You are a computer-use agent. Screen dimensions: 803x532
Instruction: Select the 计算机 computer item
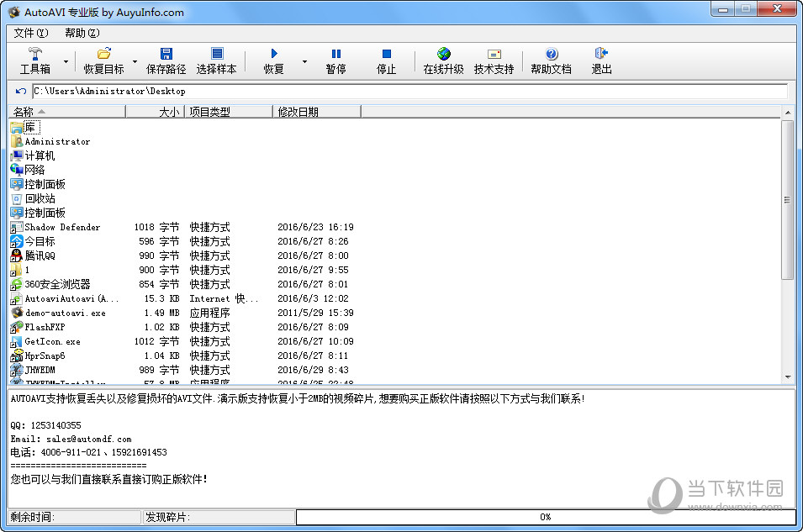(x=33, y=155)
